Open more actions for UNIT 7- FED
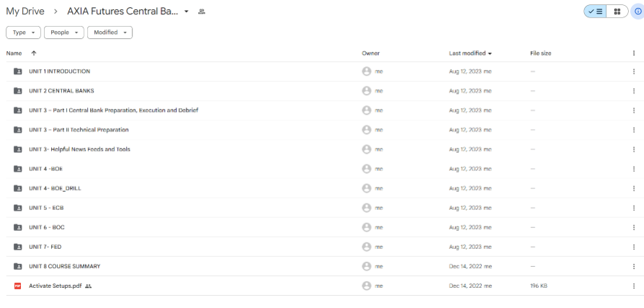Viewport: 644px width, 308px height. (633, 247)
